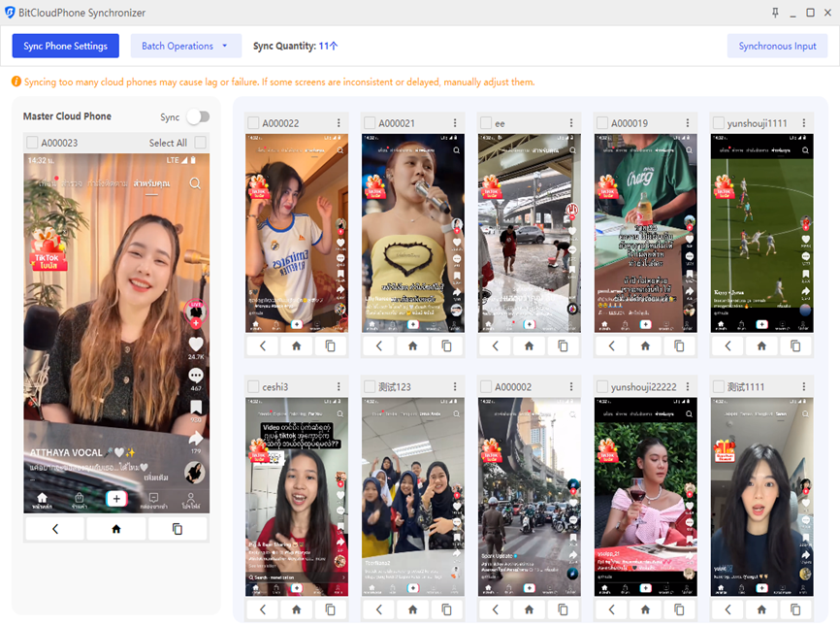This screenshot has width=840, height=626.
Task: Click the Synchronous Input button
Action: coord(776,46)
